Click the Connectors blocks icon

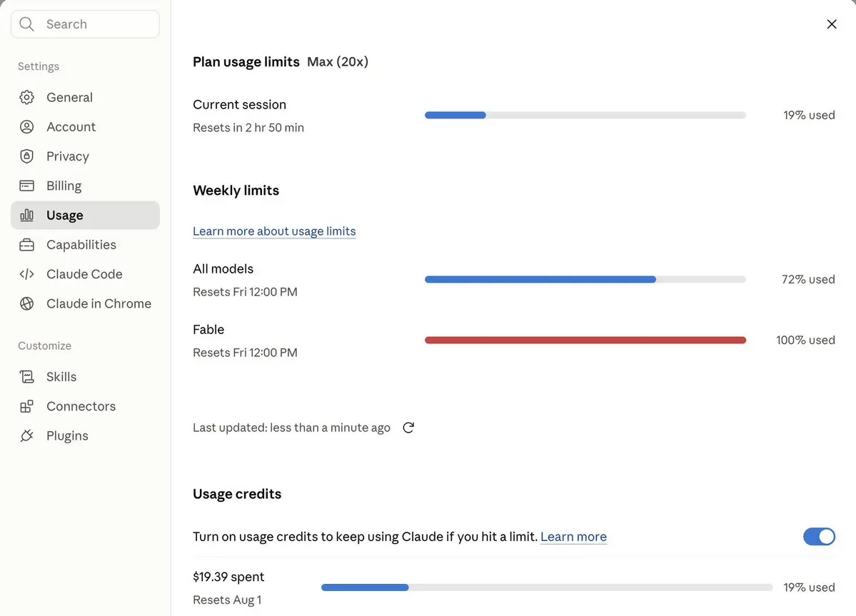point(26,406)
